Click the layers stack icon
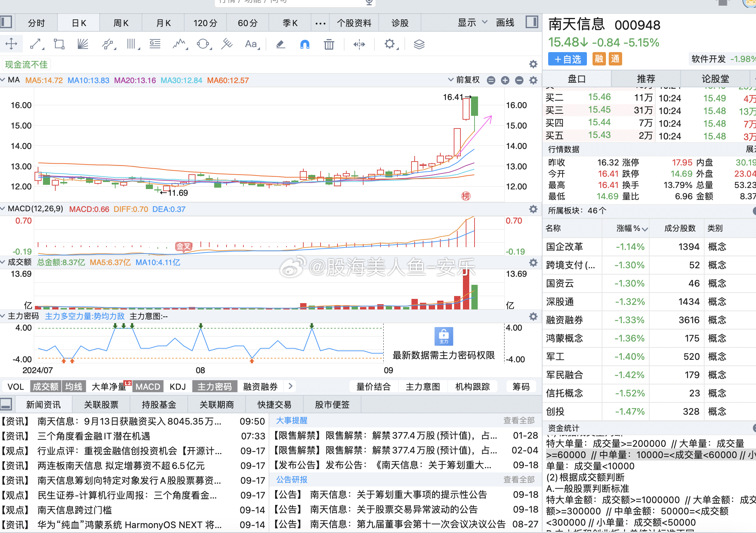The width and height of the screenshot is (756, 533). point(419,44)
